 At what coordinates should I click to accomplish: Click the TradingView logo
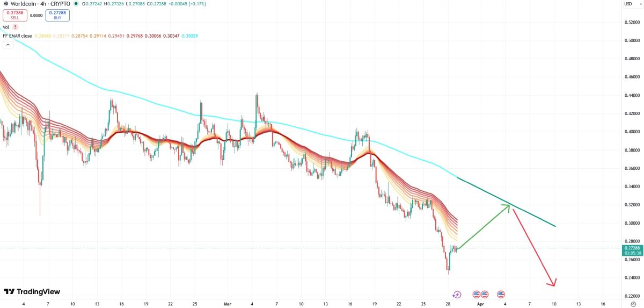click(x=32, y=292)
